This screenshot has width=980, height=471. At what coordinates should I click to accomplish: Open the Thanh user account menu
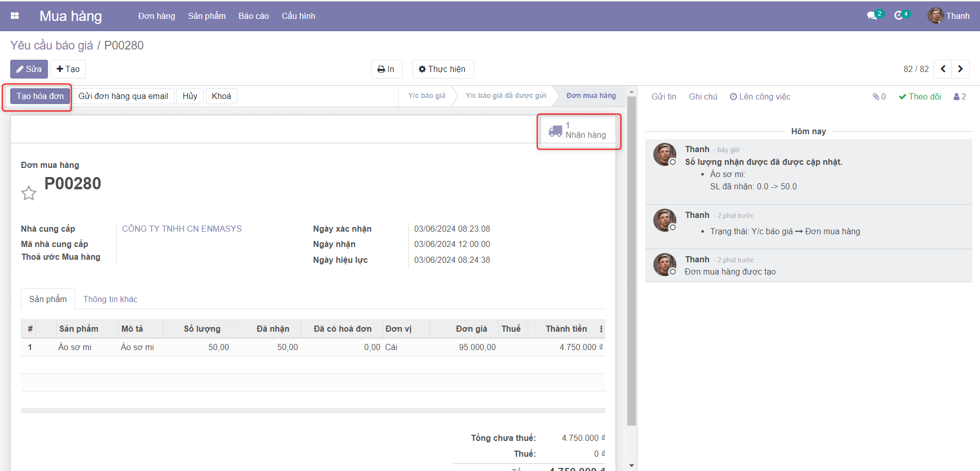point(949,16)
